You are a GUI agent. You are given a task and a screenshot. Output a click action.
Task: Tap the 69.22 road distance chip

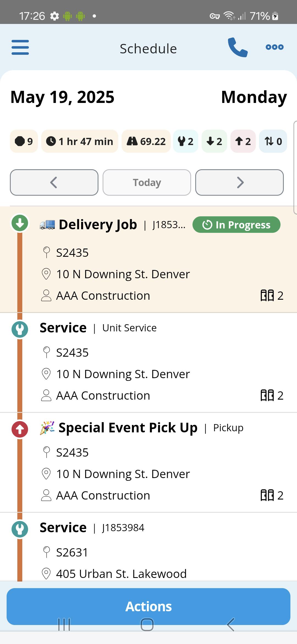[146, 141]
